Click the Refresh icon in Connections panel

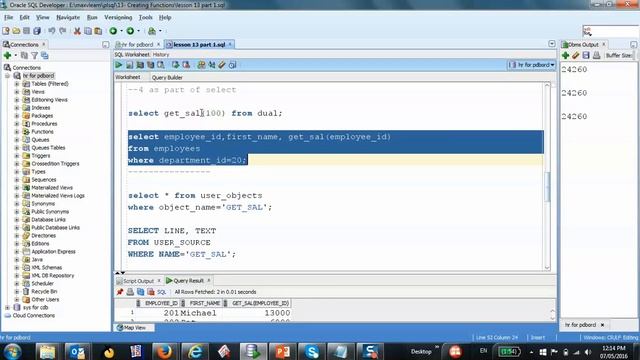point(24,56)
